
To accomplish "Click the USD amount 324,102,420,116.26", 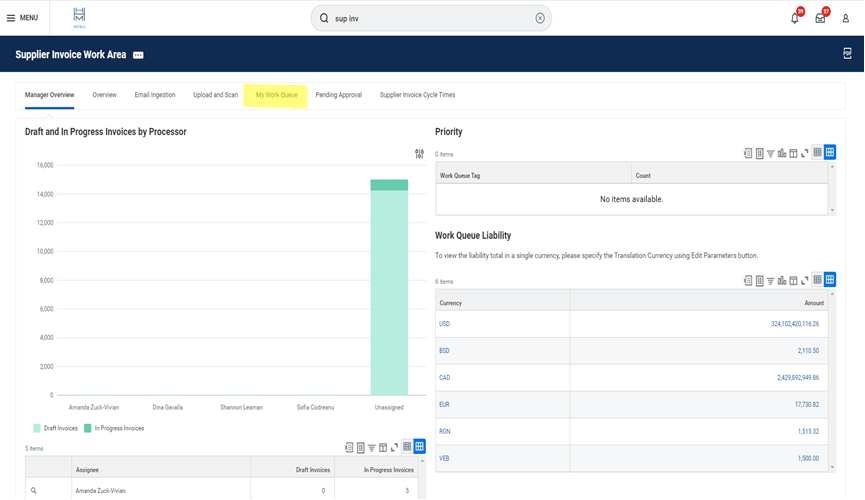I will tap(795, 324).
